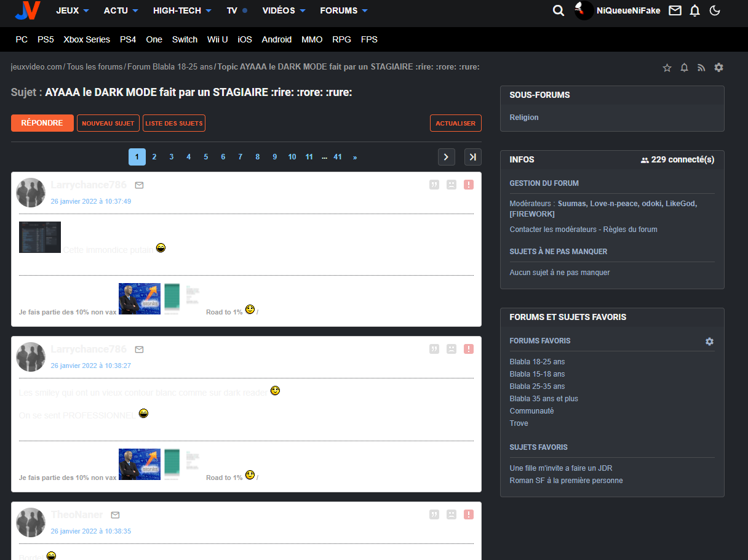The width and height of the screenshot is (748, 560).
Task: Select the Android platform tab
Action: [x=277, y=39]
